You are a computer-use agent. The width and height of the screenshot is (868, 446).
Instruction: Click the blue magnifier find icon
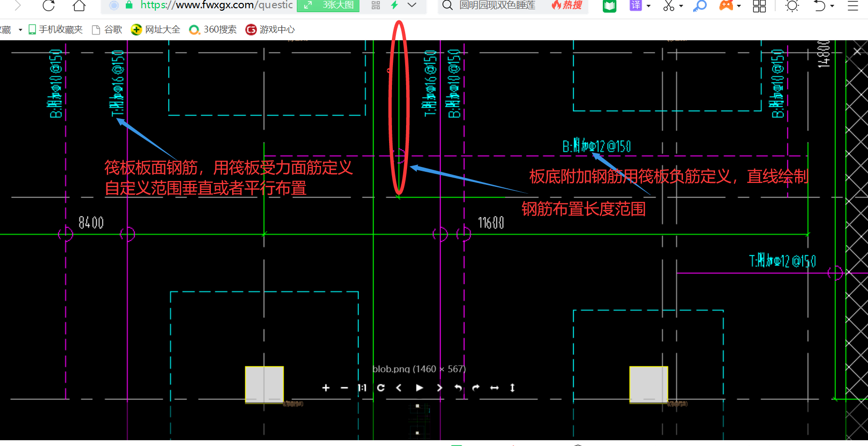pyautogui.click(x=700, y=5)
